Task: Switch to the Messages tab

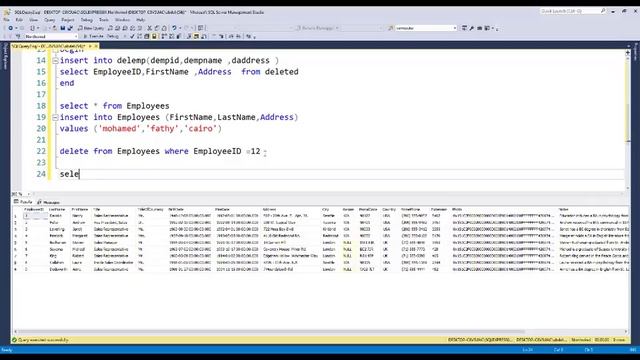Action: tap(49, 202)
